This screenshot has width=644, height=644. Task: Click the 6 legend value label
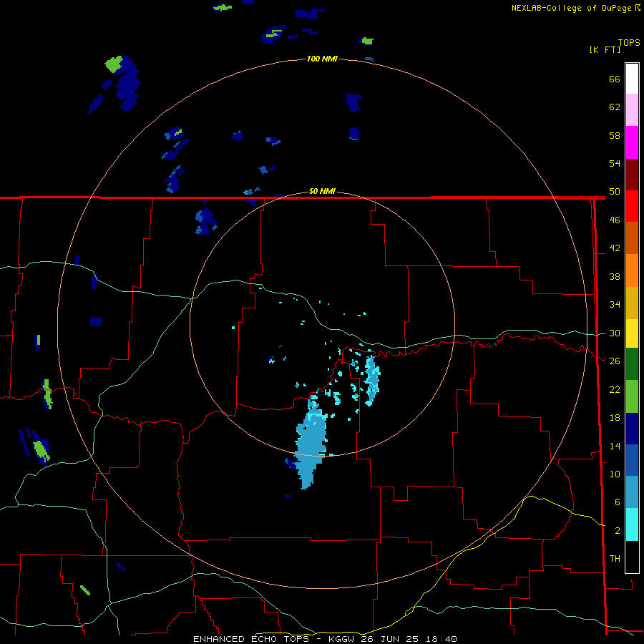click(x=617, y=502)
